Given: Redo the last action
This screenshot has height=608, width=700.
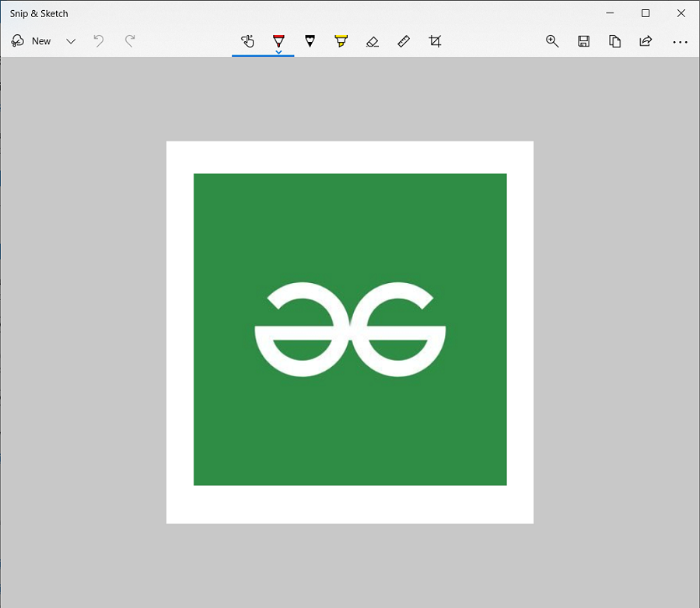Looking at the screenshot, I should pyautogui.click(x=130, y=41).
